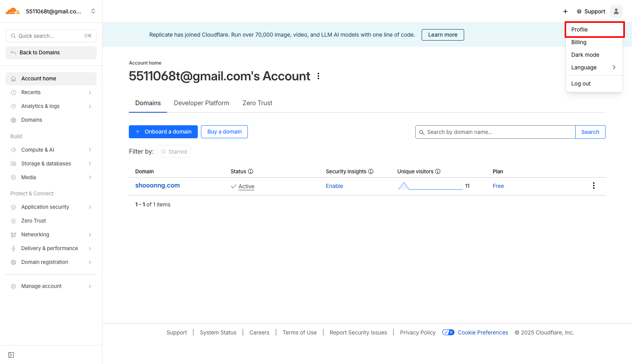
Task: Open the Language submenu
Action: (594, 67)
